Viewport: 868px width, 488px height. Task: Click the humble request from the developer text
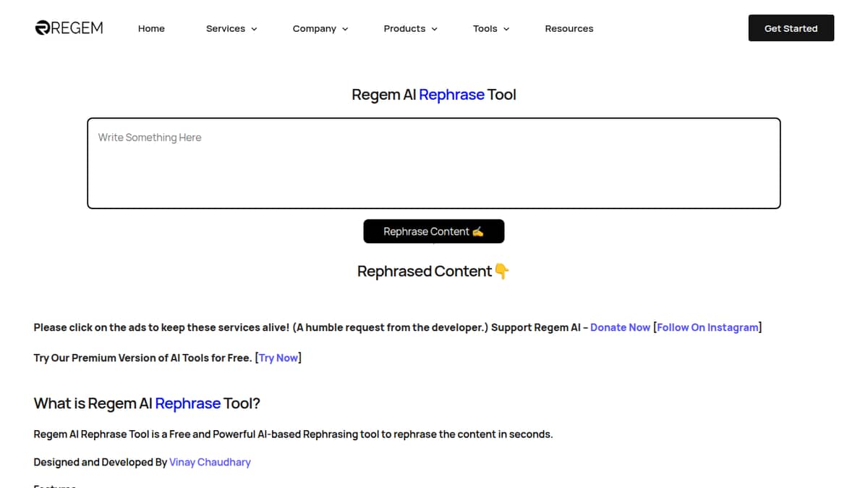(391, 327)
